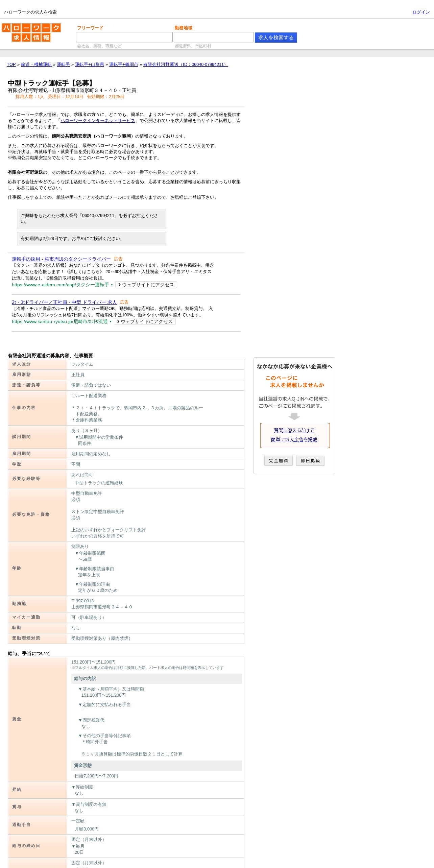Open the 2t・3tドライバー 正社員 ad link

click(x=64, y=302)
